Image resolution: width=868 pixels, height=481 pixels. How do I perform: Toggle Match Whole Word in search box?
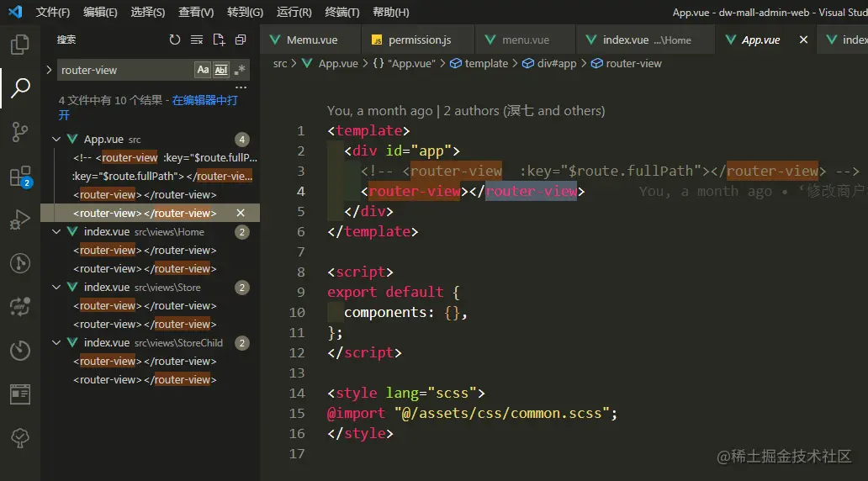coord(221,70)
